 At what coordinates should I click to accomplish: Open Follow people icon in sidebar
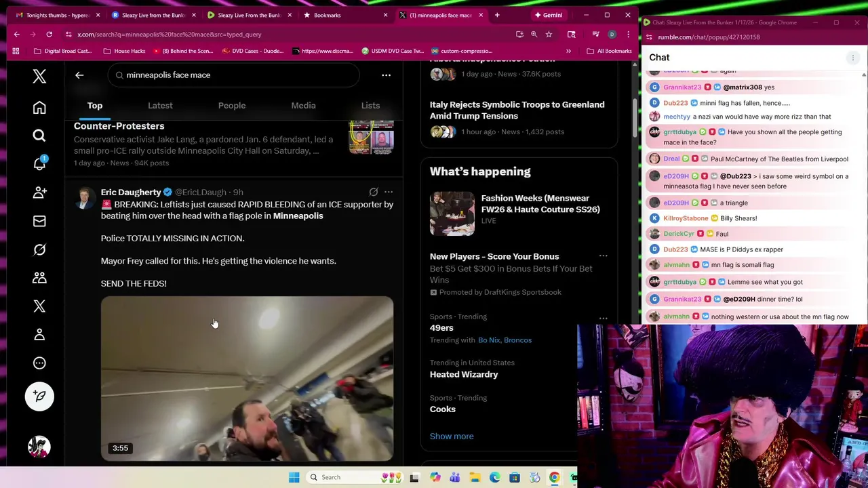tap(39, 192)
